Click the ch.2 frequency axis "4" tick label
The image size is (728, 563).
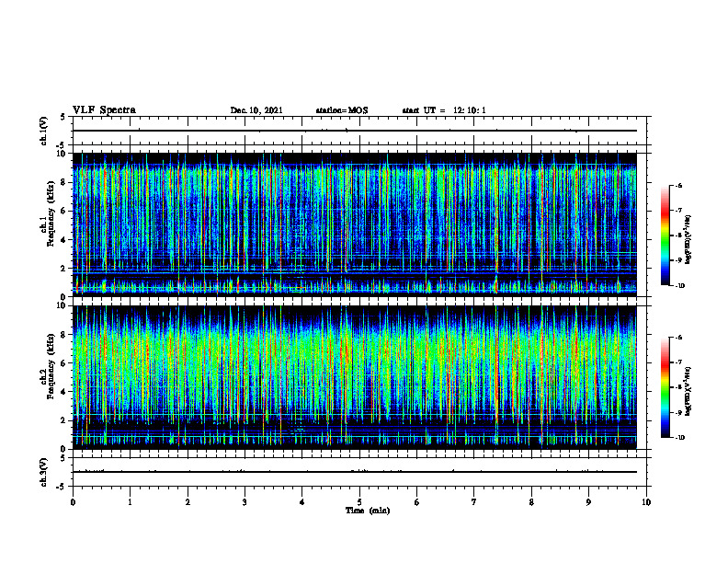tap(63, 392)
